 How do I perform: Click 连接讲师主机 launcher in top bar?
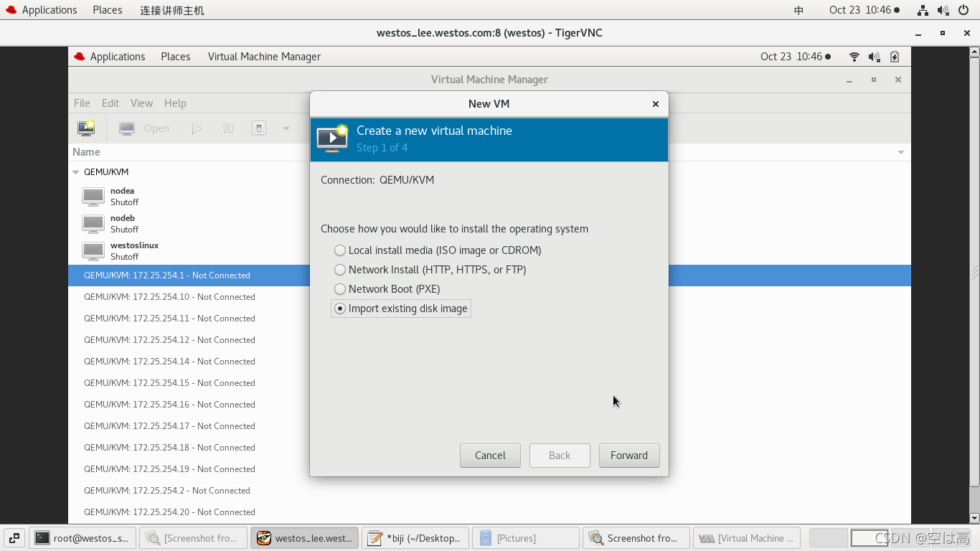point(172,10)
